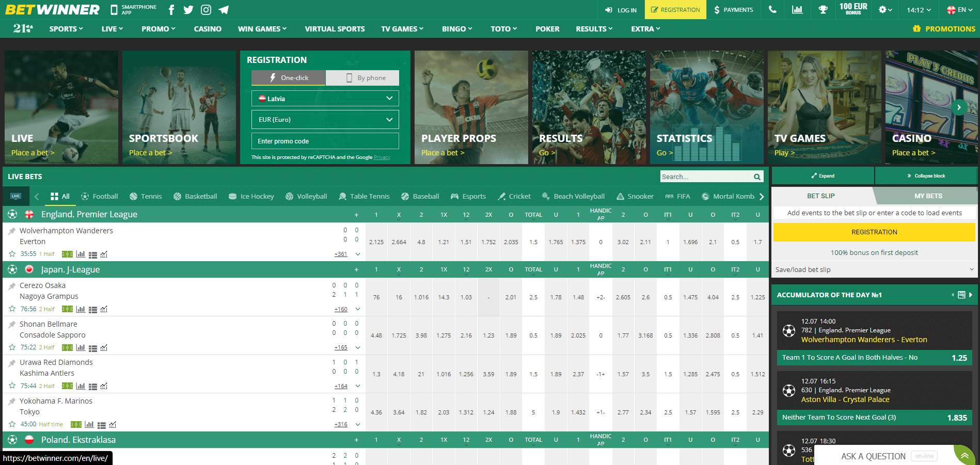Select odds 2.125 for Wolverhampton win

376,242
